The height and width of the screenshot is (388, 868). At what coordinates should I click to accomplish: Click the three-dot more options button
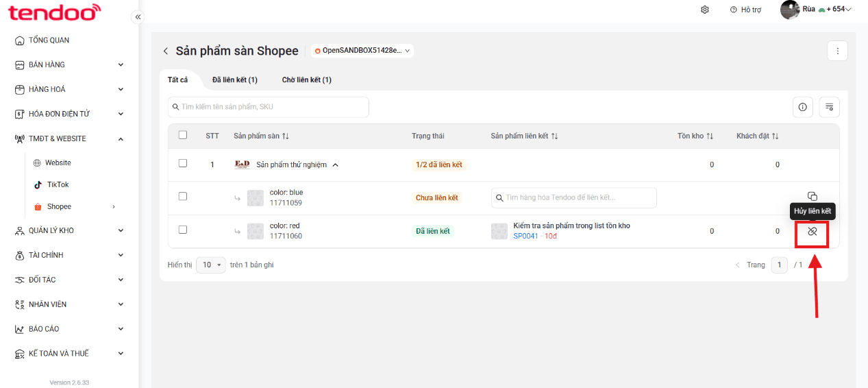point(838,51)
